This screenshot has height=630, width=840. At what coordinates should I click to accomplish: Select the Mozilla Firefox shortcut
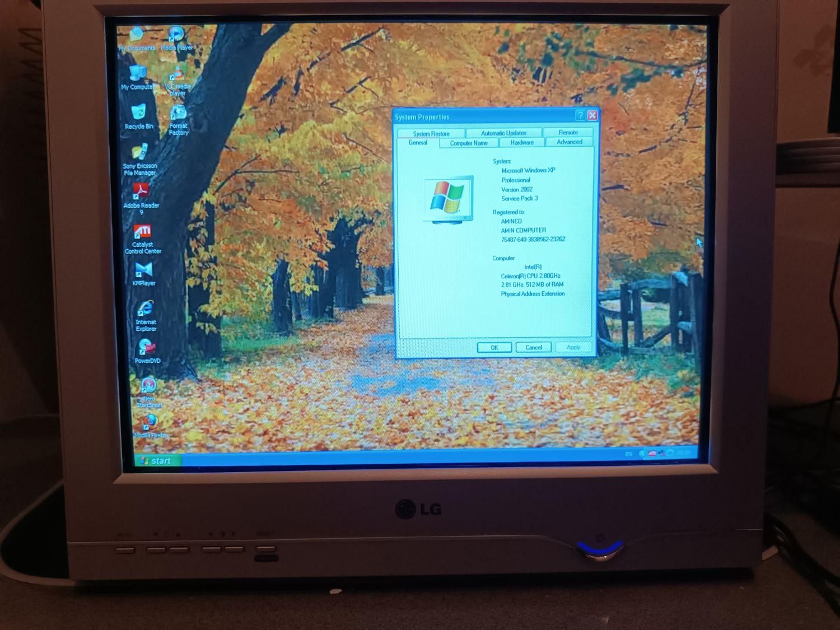[151, 426]
